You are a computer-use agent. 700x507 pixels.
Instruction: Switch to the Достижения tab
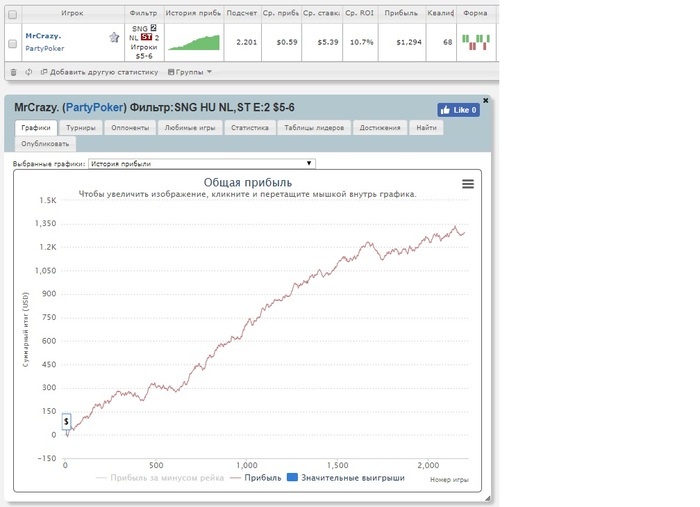pos(380,128)
